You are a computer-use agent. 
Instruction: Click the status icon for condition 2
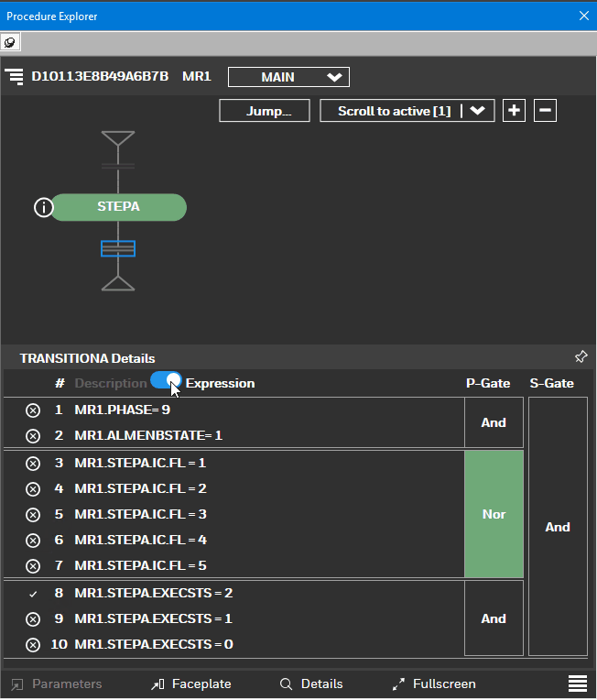(33, 436)
